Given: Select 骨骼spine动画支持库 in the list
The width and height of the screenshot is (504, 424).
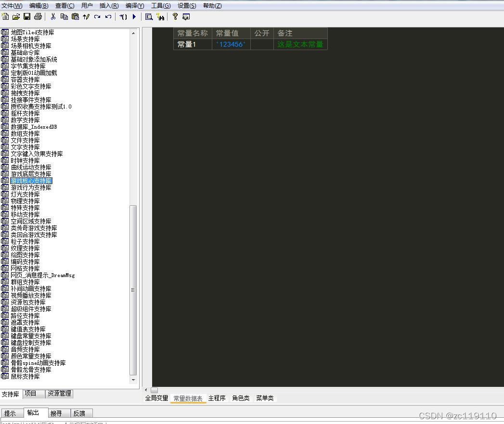Looking at the screenshot, I should 38,363.
